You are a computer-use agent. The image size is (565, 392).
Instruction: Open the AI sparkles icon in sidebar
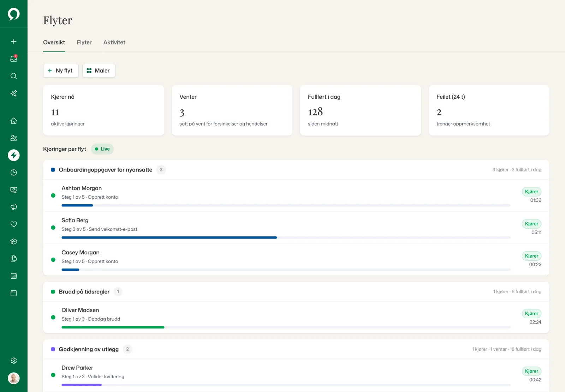click(x=14, y=93)
